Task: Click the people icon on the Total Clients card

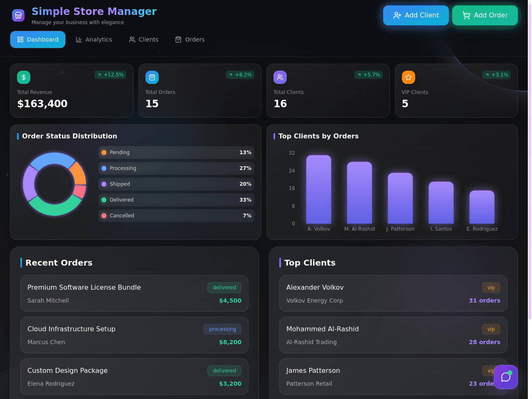Action: point(280,77)
